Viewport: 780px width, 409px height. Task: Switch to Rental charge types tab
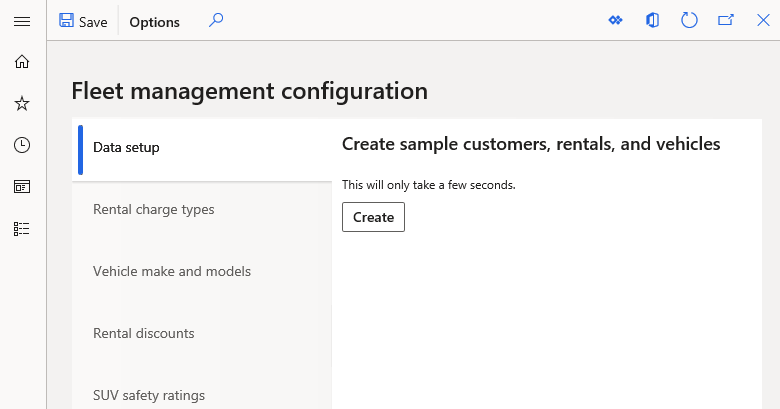point(153,209)
